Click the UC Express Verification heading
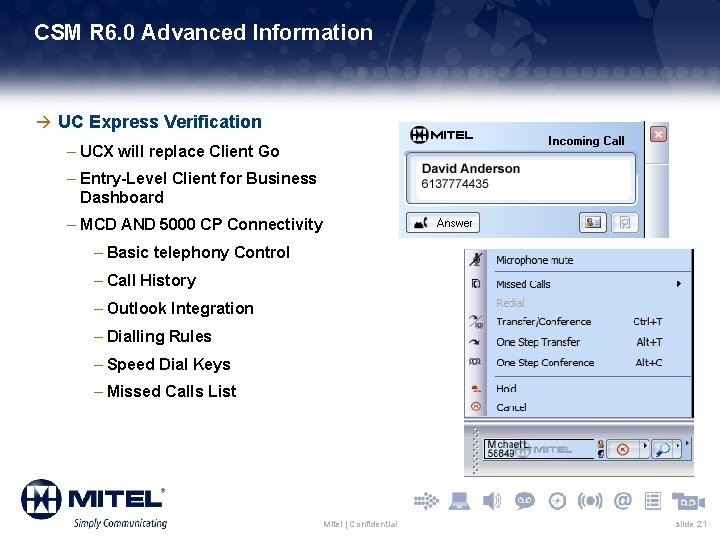The width and height of the screenshot is (720, 540). [160, 122]
